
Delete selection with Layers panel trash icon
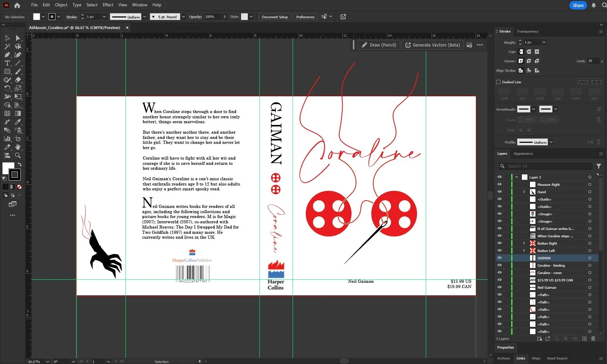pyautogui.click(x=593, y=338)
